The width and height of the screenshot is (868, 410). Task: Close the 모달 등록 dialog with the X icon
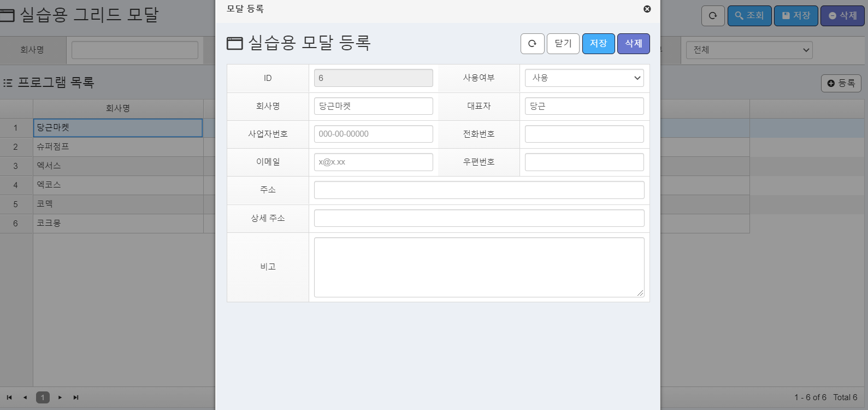point(647,9)
